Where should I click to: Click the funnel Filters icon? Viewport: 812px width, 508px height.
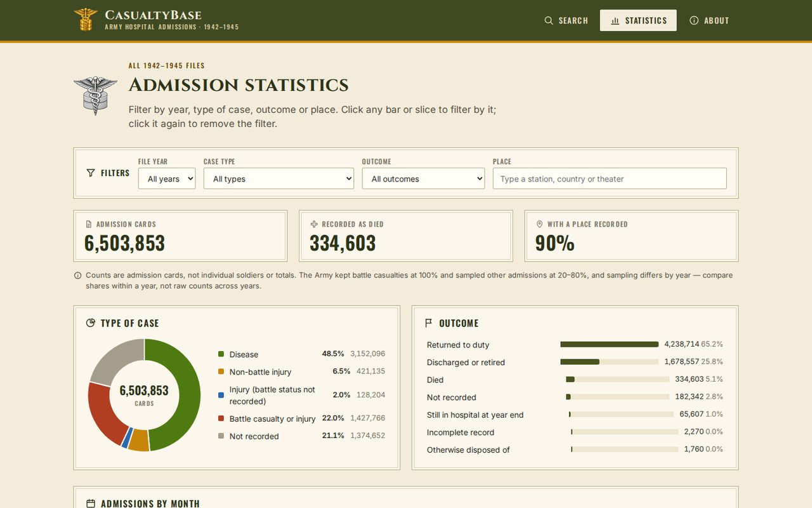pos(91,173)
